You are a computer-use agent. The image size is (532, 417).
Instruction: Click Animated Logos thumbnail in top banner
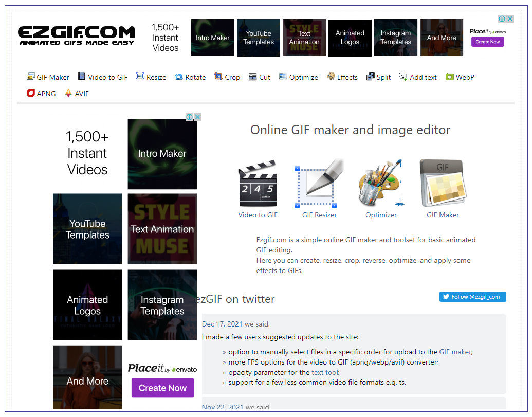tap(350, 38)
